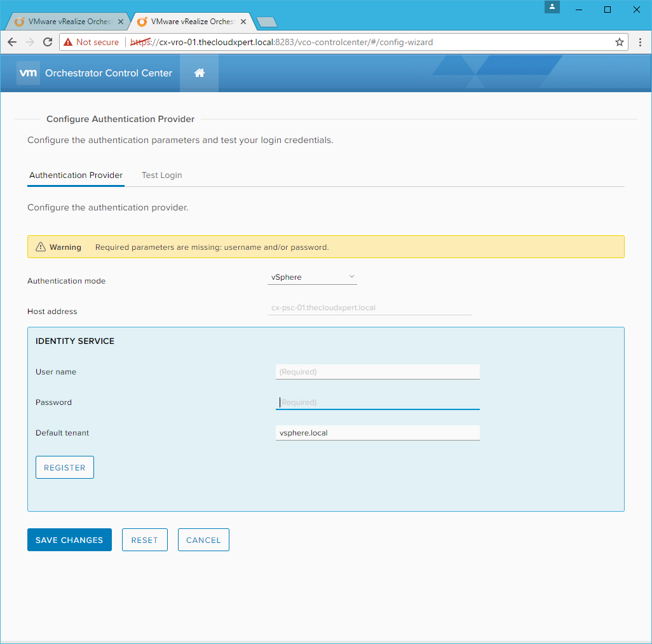Click the Register button

[65, 467]
